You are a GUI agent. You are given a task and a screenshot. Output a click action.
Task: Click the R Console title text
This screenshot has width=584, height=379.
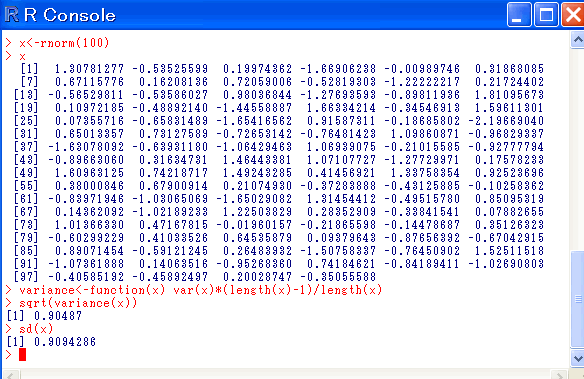[x=70, y=15]
